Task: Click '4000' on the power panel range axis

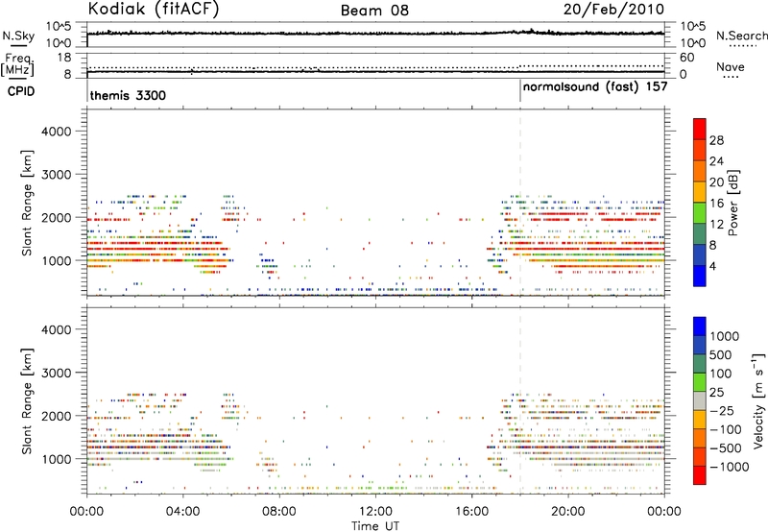Action: pyautogui.click(x=57, y=132)
